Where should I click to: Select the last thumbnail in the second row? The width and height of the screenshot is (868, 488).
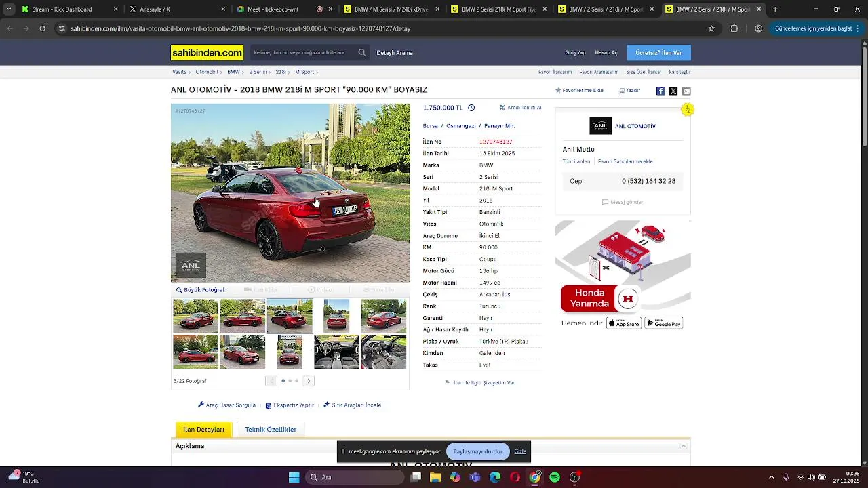pos(384,352)
